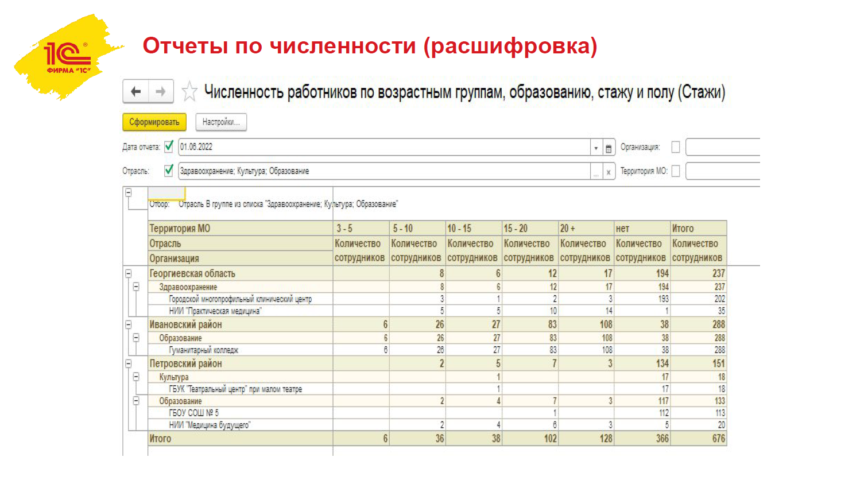Collapse Образование under Петровский район
868x488 pixels.
(136, 401)
